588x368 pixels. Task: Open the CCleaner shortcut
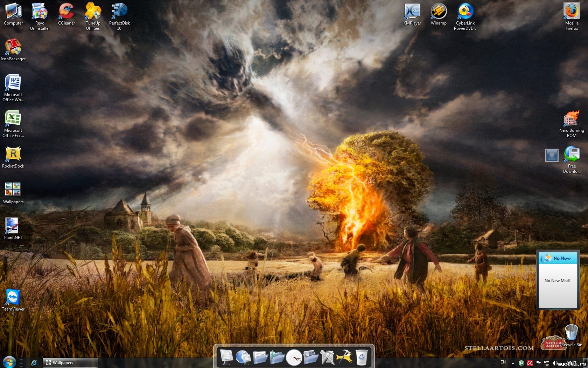pos(66,14)
